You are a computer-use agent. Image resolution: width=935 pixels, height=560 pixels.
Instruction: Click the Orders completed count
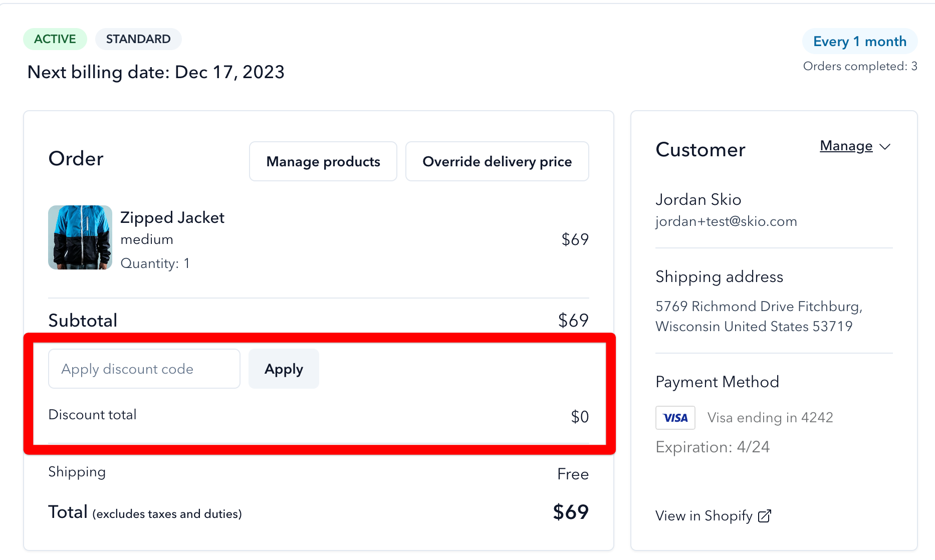[x=860, y=66]
